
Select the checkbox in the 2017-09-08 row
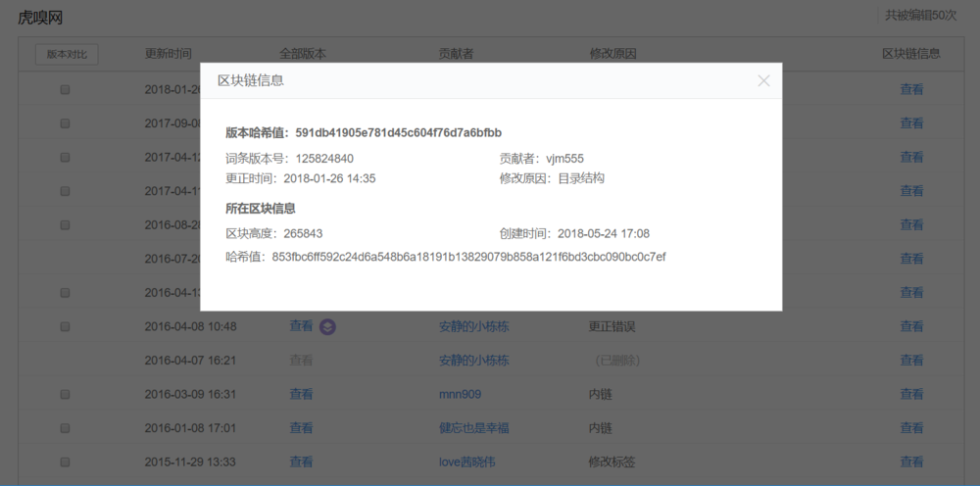[65, 123]
